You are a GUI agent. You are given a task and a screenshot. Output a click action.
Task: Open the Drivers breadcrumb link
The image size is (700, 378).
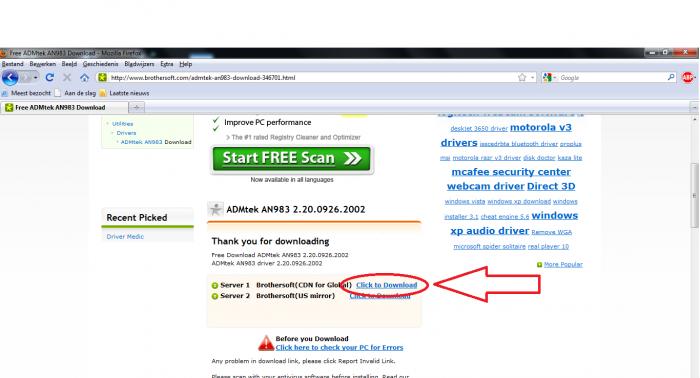(x=126, y=133)
